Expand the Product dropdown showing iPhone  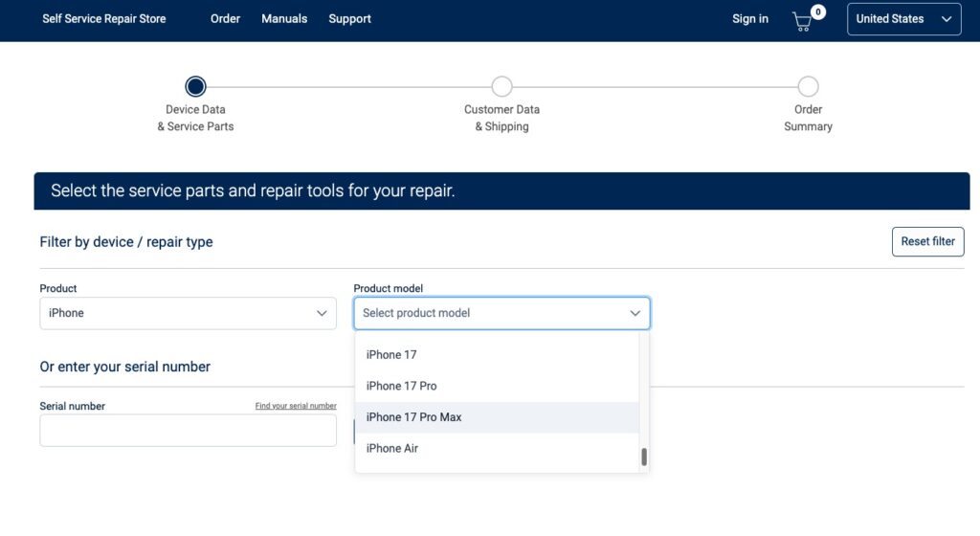pos(188,313)
